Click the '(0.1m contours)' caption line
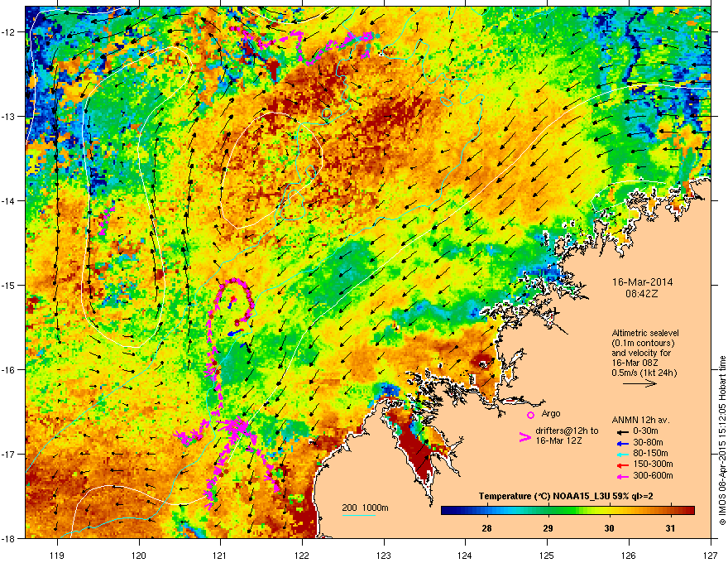 click(643, 344)
